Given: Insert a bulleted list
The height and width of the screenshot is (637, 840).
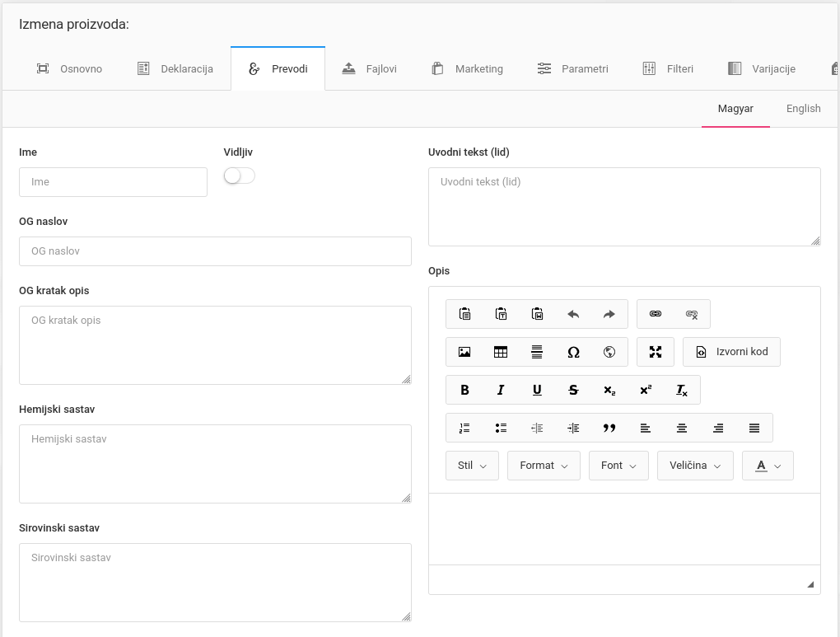Looking at the screenshot, I should (x=501, y=428).
